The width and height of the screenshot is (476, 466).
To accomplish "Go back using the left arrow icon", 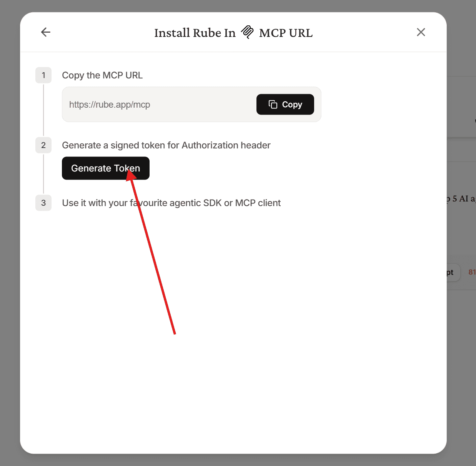I will point(46,32).
